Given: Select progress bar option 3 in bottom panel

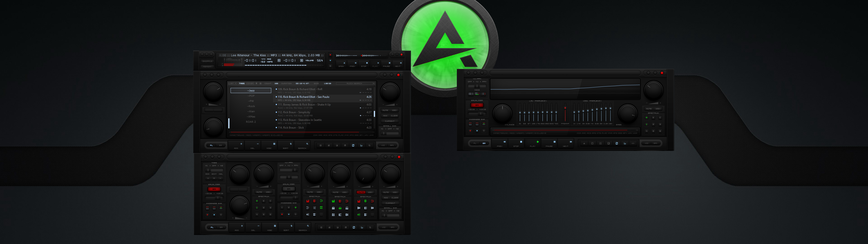Looking at the screenshot, I should click(x=295, y=208).
